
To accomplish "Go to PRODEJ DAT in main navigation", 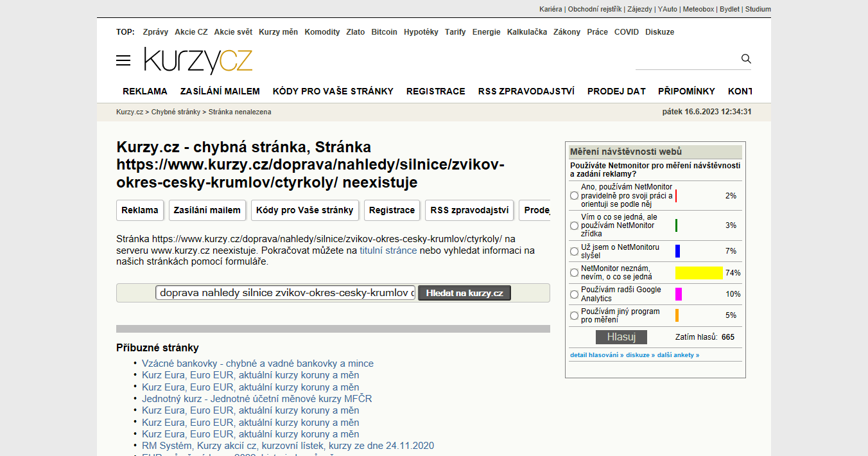I will coord(616,91).
